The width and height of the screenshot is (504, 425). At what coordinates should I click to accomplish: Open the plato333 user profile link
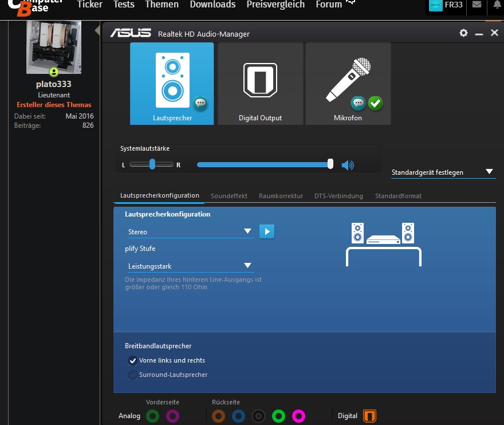click(54, 84)
